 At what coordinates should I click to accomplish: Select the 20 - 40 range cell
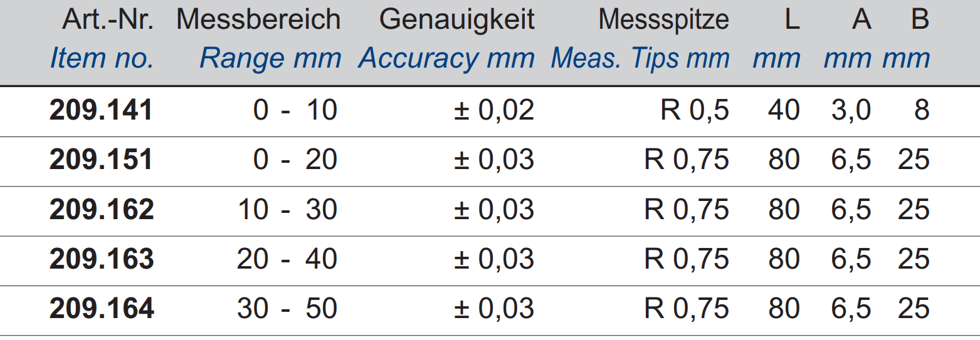click(288, 259)
